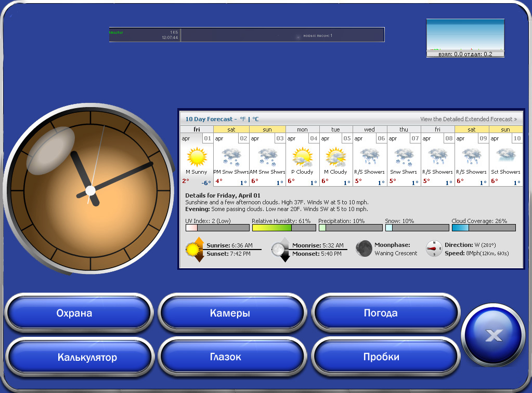Launch the Калькулятор button
Viewport: 532px width, 393px height.
click(87, 358)
